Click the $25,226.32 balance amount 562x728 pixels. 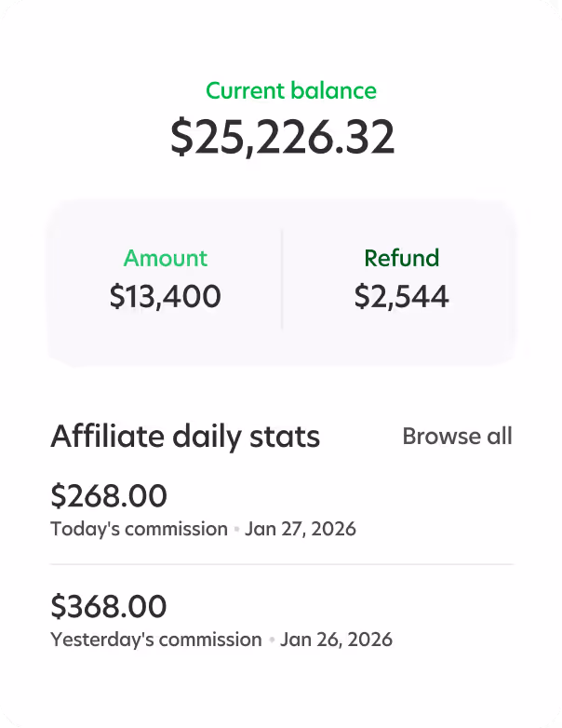(x=283, y=138)
